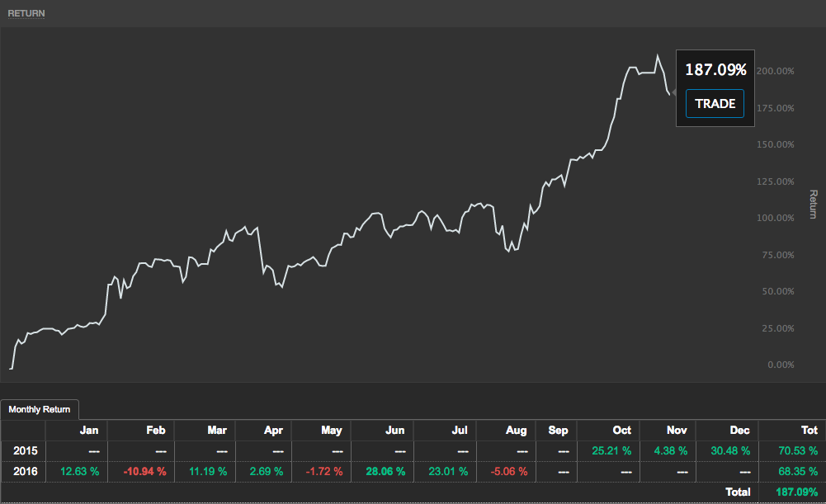Image resolution: width=826 pixels, height=504 pixels.
Task: Click the 25.21 % October 2015 cell
Action: coord(611,451)
